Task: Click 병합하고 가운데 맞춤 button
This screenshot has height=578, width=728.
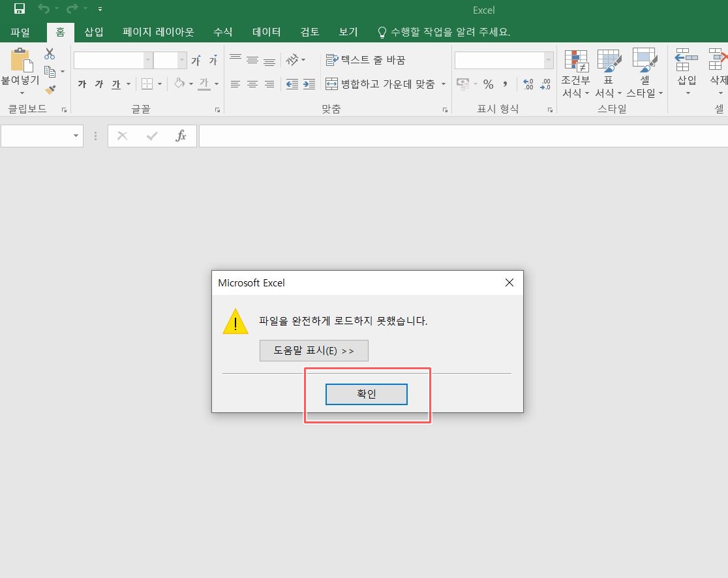Action: click(380, 84)
